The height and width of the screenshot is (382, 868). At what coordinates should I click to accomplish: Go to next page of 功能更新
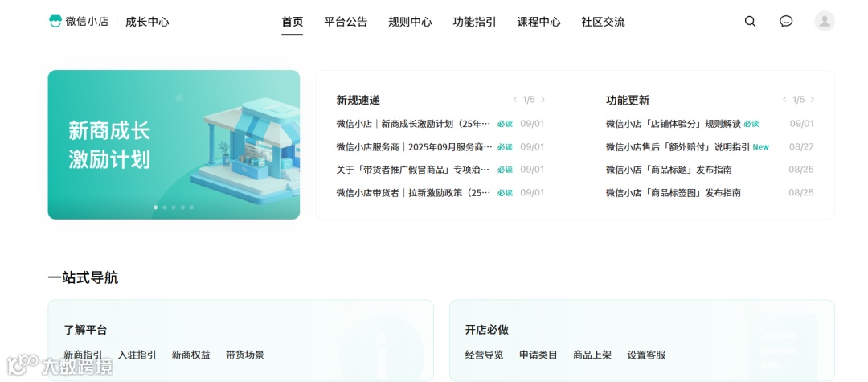(812, 100)
